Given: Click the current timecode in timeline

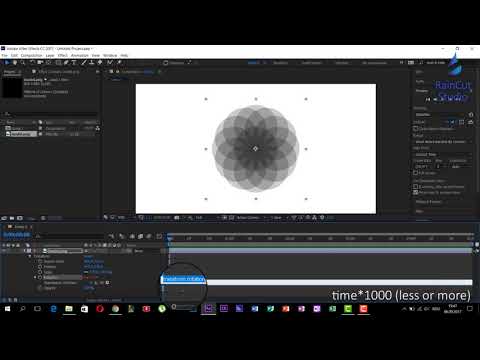Looking at the screenshot, I should point(17,235).
